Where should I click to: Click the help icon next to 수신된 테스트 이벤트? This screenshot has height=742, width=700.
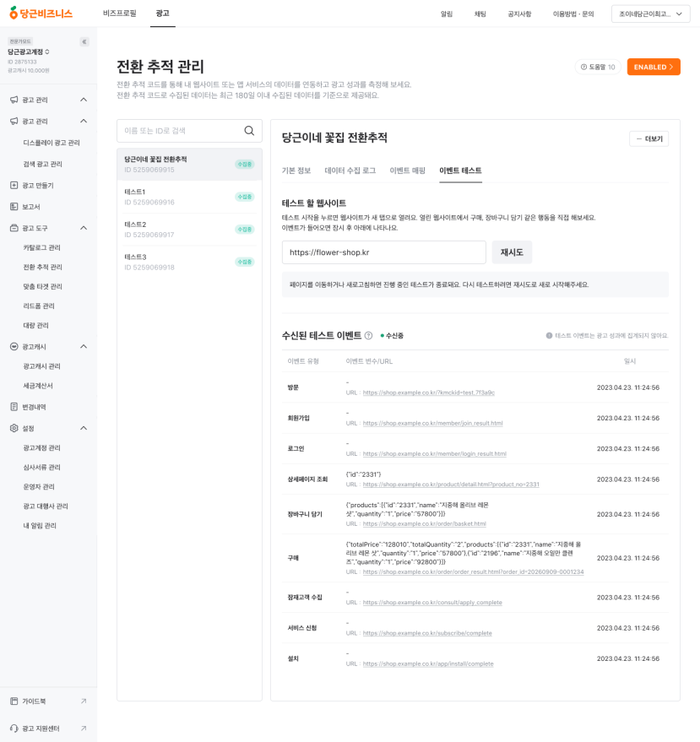(x=368, y=335)
